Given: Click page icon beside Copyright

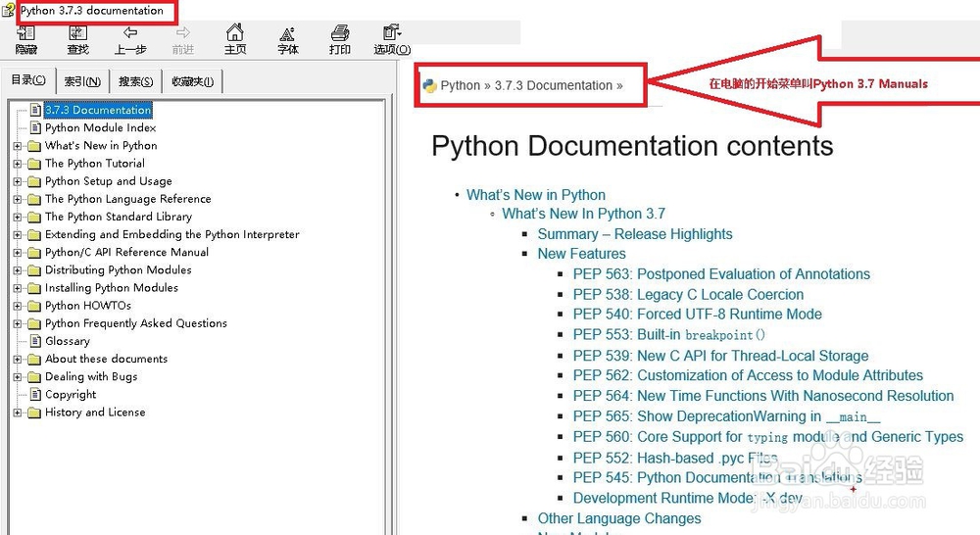Looking at the screenshot, I should (x=36, y=394).
